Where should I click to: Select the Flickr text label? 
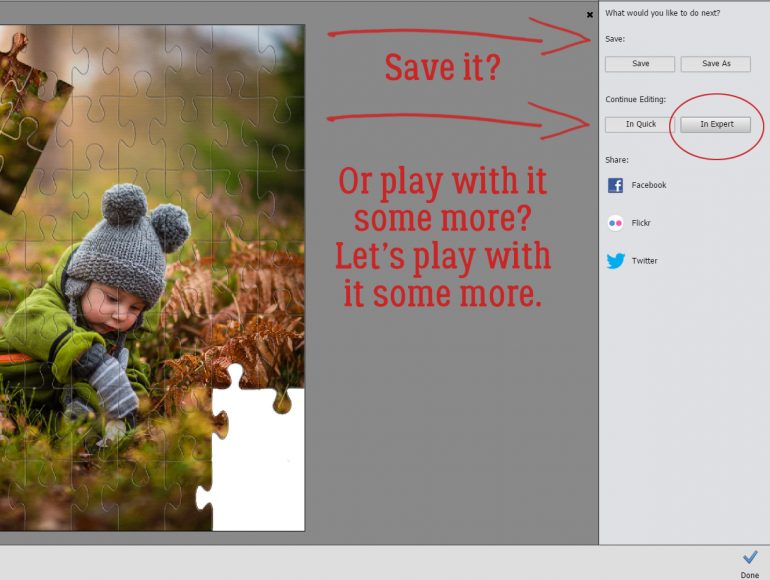tap(641, 223)
